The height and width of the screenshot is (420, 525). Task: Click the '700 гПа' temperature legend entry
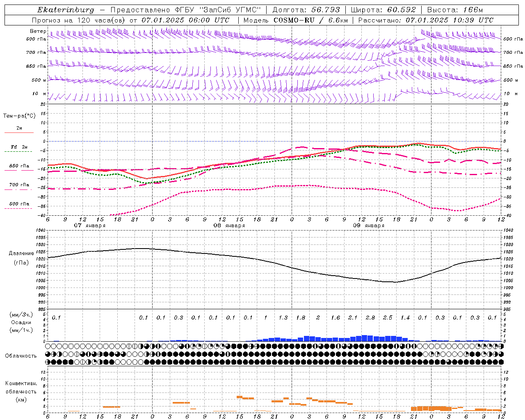pyautogui.click(x=19, y=185)
